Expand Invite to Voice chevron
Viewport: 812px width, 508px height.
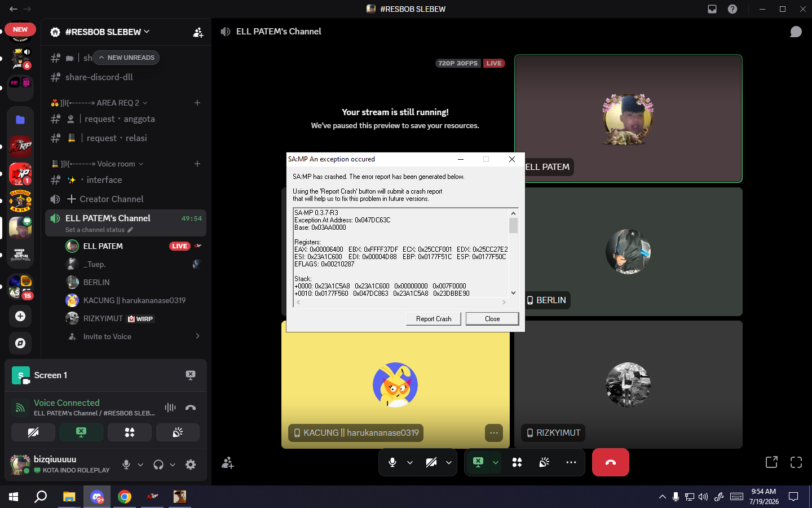pos(197,336)
